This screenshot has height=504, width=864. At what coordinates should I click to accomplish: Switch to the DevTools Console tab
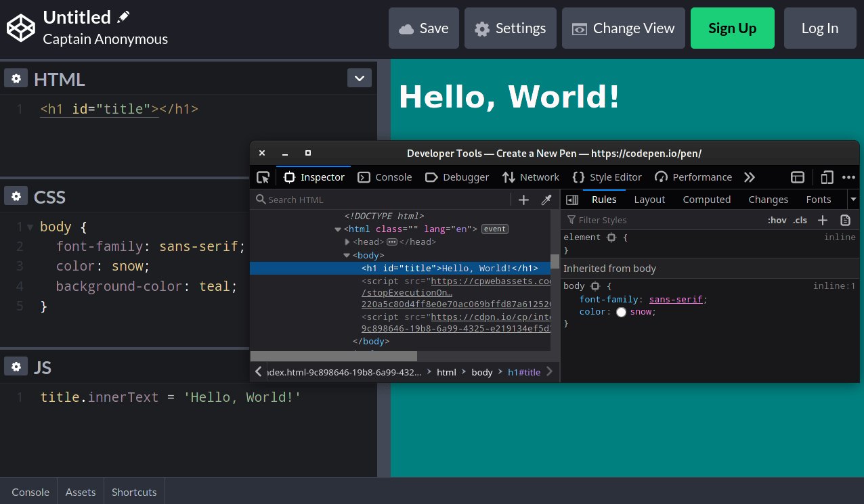[x=384, y=177]
